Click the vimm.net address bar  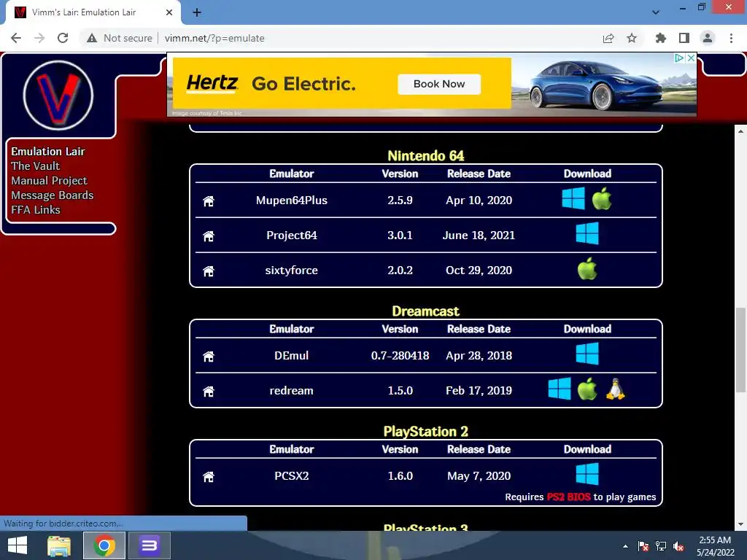pos(215,38)
